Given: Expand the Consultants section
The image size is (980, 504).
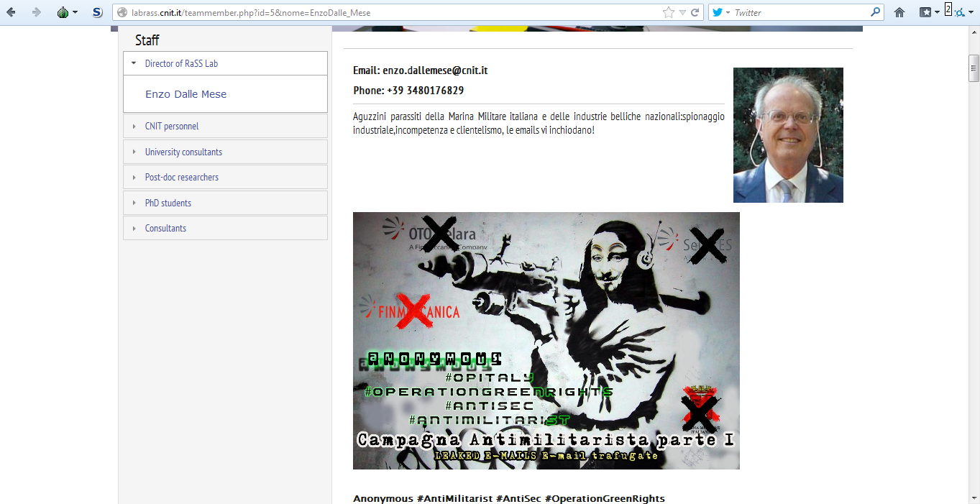Looking at the screenshot, I should (x=226, y=228).
